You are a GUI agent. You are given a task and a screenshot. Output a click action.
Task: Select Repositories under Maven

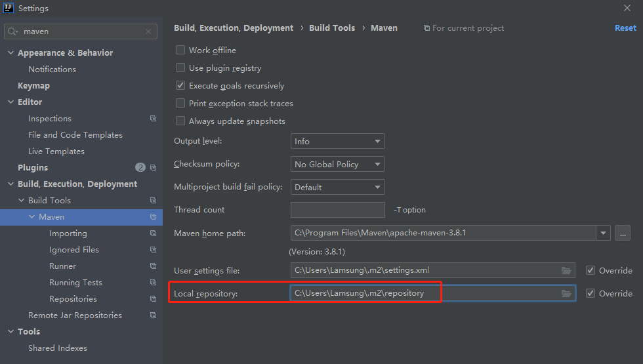[x=73, y=299]
